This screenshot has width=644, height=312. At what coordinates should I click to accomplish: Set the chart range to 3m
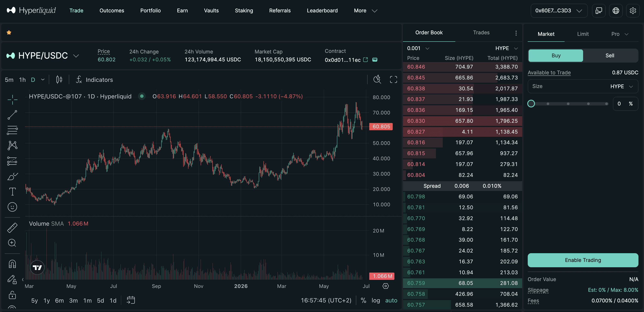[73, 300]
